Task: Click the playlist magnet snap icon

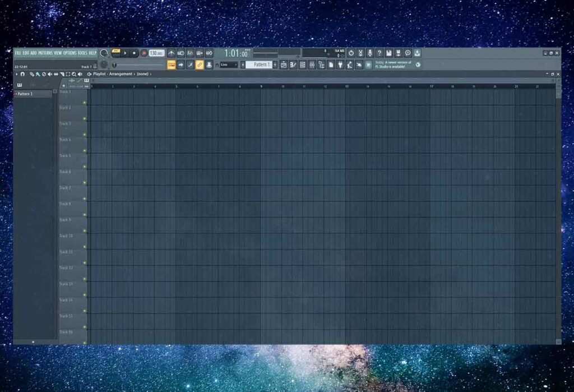Action: click(22, 74)
